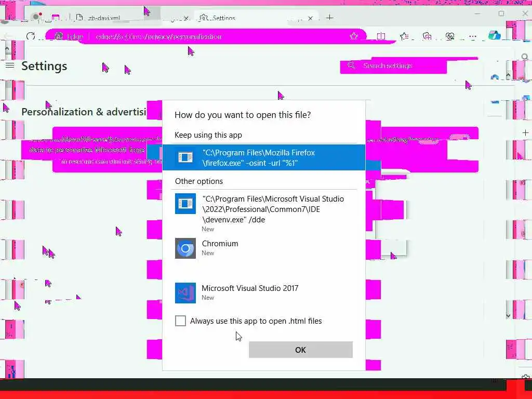
Task: Click the Split screen icon in toolbar
Action: (381, 36)
